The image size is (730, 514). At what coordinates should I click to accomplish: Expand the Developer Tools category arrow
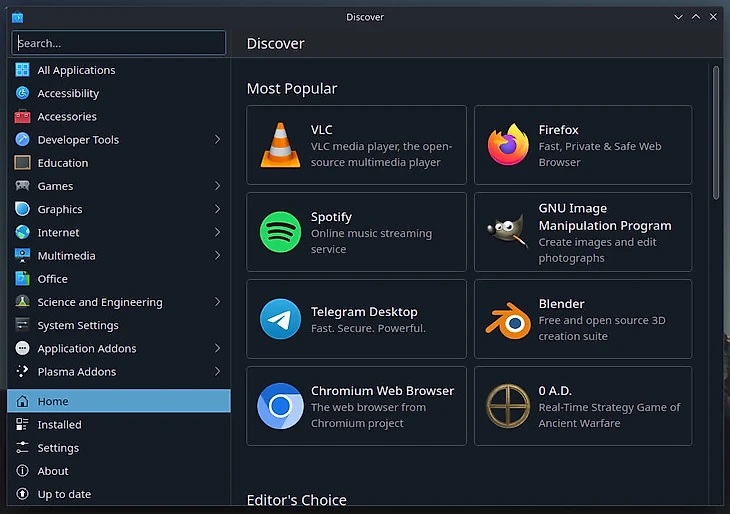tap(217, 140)
